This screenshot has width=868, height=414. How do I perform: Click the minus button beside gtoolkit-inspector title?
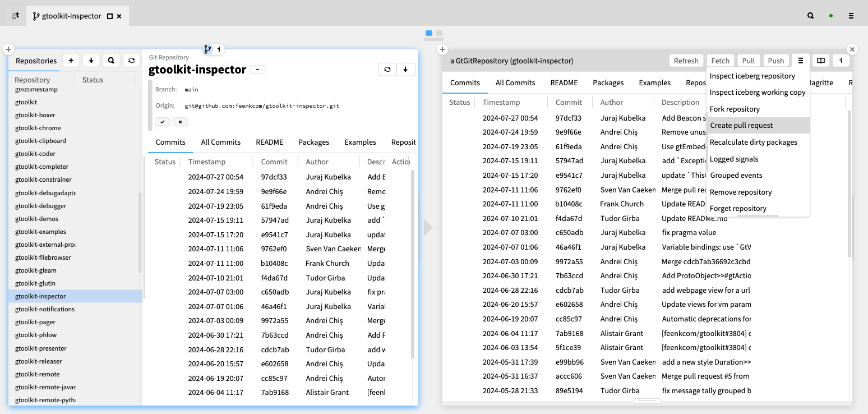point(257,70)
